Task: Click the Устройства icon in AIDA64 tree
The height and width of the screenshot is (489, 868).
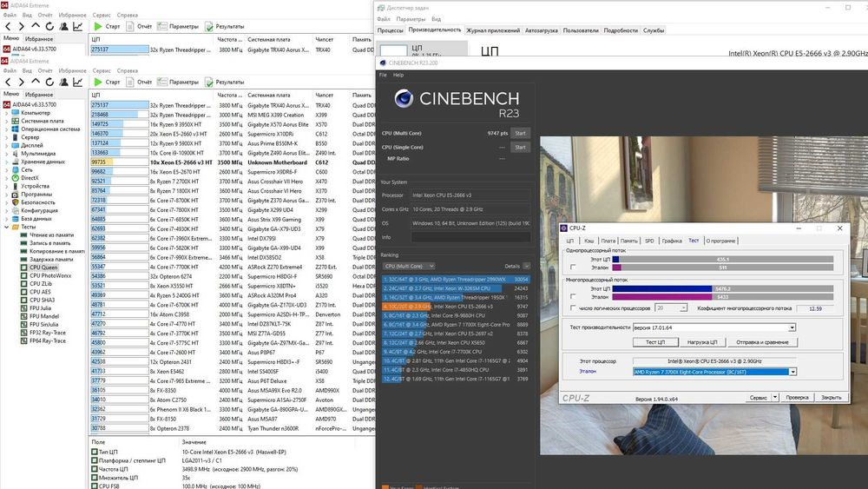Action: [x=16, y=186]
